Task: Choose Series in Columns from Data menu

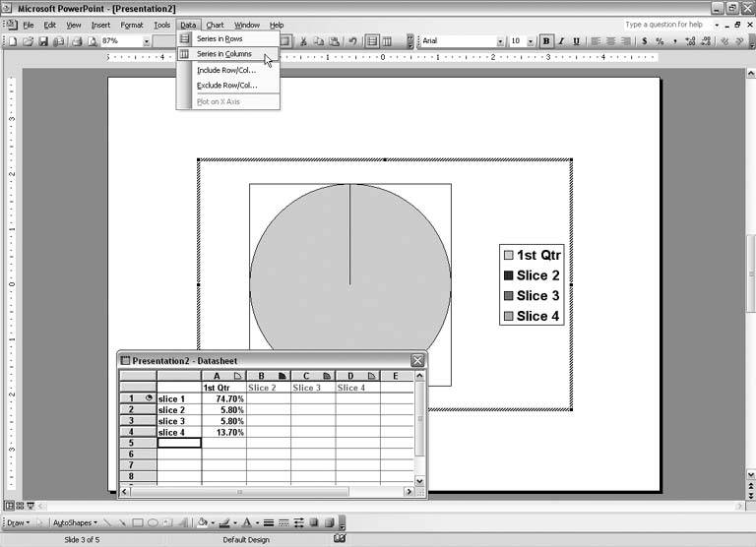Action: [x=223, y=54]
